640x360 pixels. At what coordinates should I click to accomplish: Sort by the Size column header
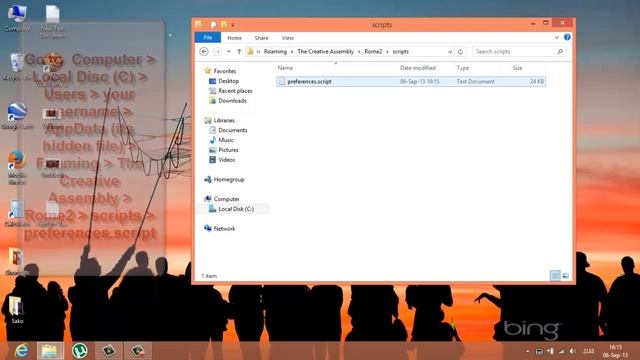tap(518, 68)
